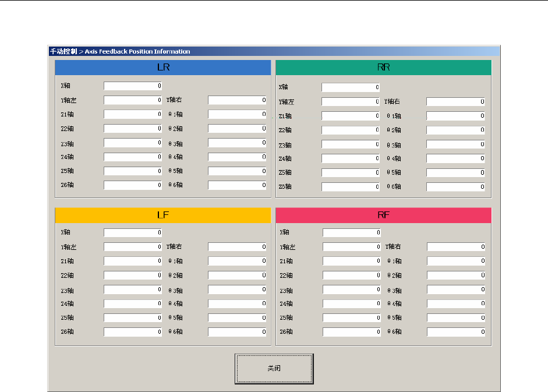Image resolution: width=548 pixels, height=392 pixels.
Task: Click the blue LR section header
Action: [163, 68]
